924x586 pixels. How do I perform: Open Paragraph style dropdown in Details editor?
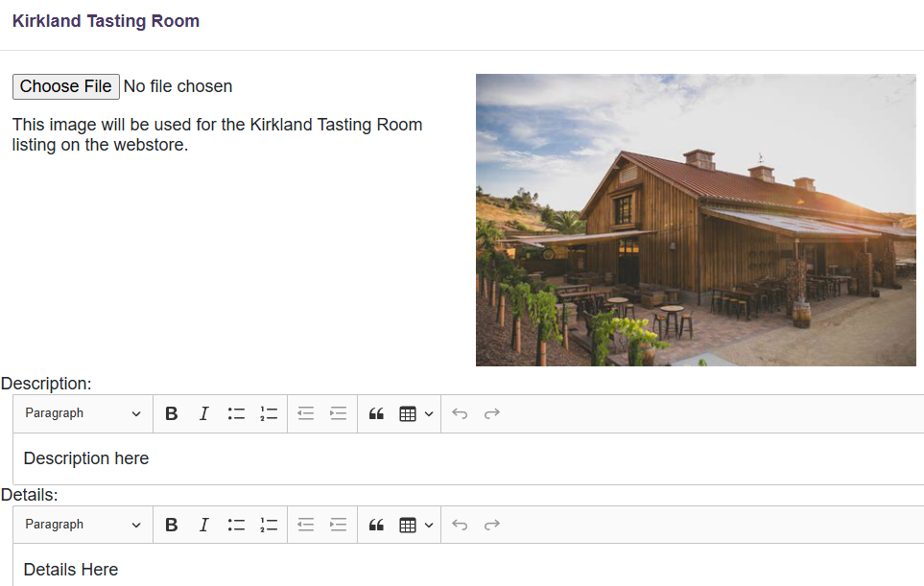tap(83, 525)
